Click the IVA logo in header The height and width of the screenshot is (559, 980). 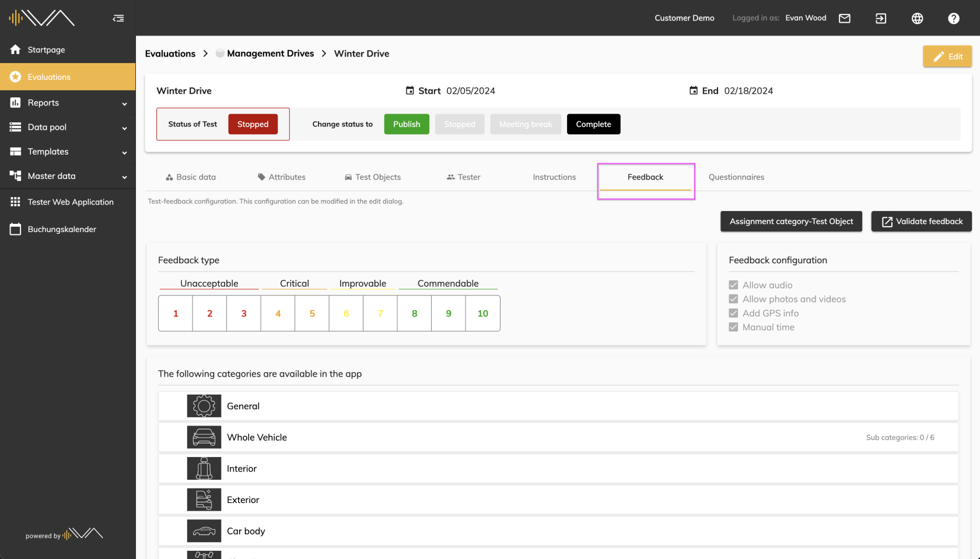click(x=41, y=18)
